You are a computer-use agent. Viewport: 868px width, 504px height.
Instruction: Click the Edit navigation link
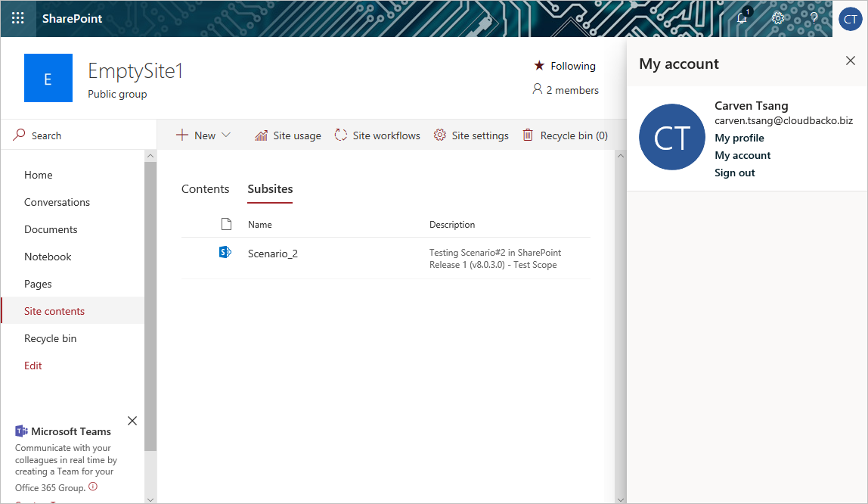point(33,366)
